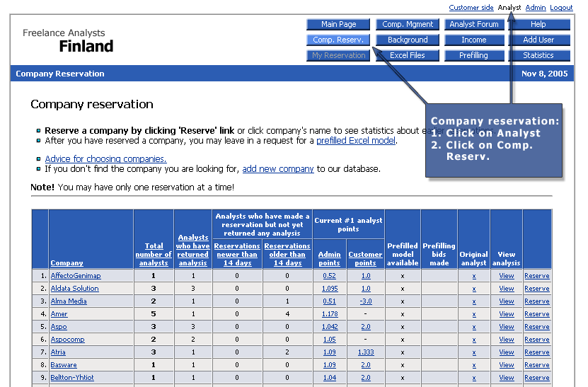Reserve the Aspo company
This screenshot has height=387, width=588.
(x=537, y=327)
